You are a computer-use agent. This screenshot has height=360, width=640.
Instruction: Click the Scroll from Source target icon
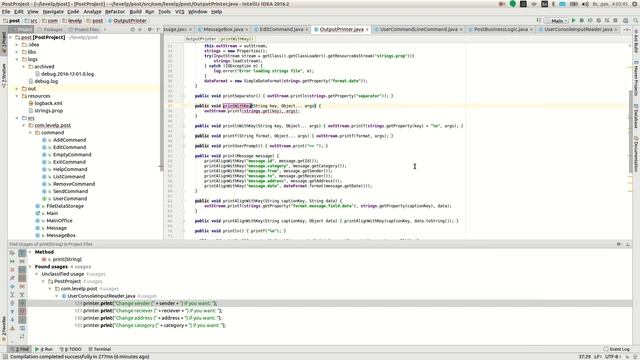pos(133,29)
